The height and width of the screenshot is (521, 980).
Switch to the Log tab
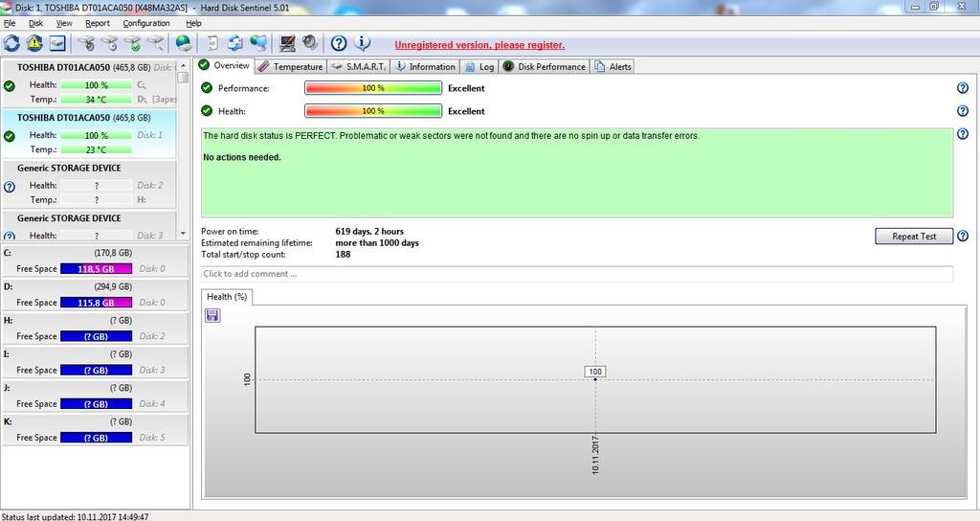coord(479,66)
